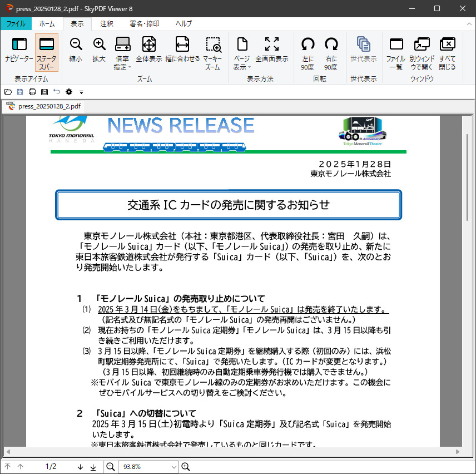Switch to the 注釈 ribbon tab
This screenshot has height=474, width=476.
(107, 24)
